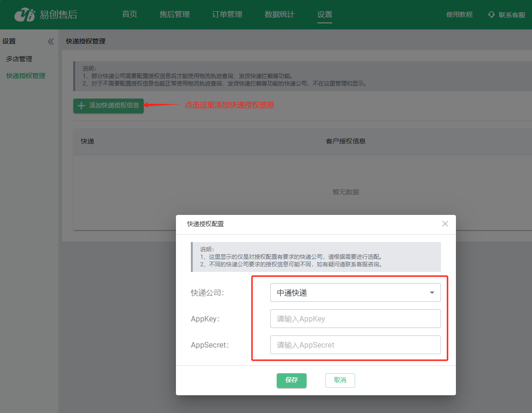Select the 设置 top navigation item
532x413 pixels.
(325, 14)
